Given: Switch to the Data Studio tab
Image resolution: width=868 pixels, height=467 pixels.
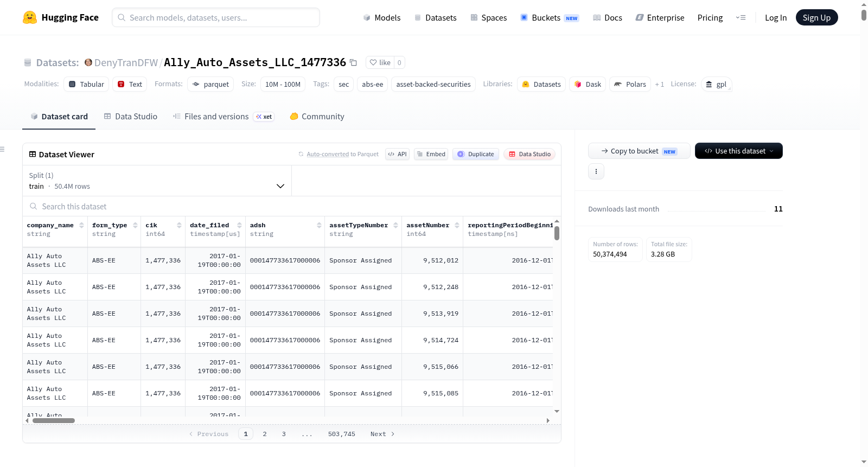Looking at the screenshot, I should click(x=131, y=116).
